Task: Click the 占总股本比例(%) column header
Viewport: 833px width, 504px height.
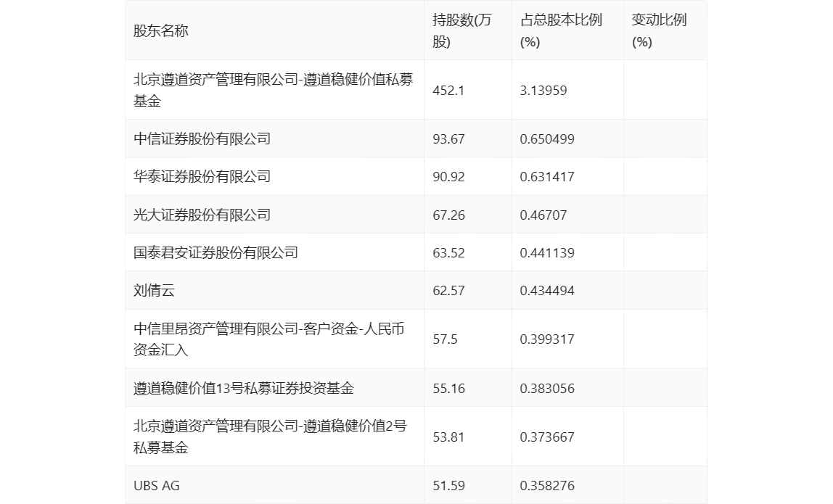Action: (x=561, y=30)
